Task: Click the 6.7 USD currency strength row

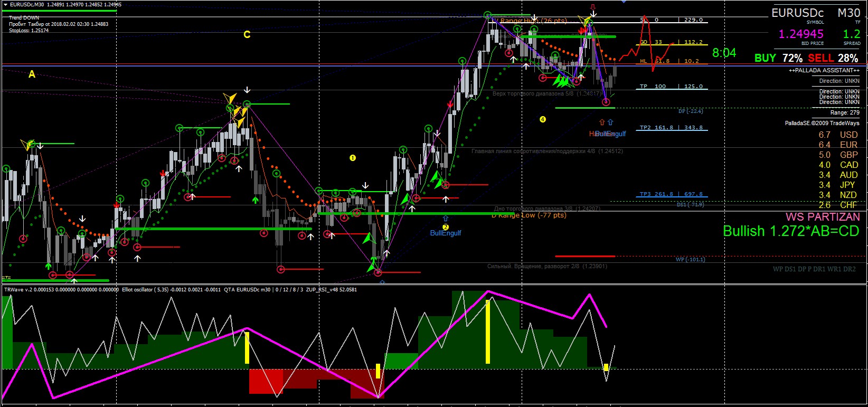Action: click(x=838, y=135)
